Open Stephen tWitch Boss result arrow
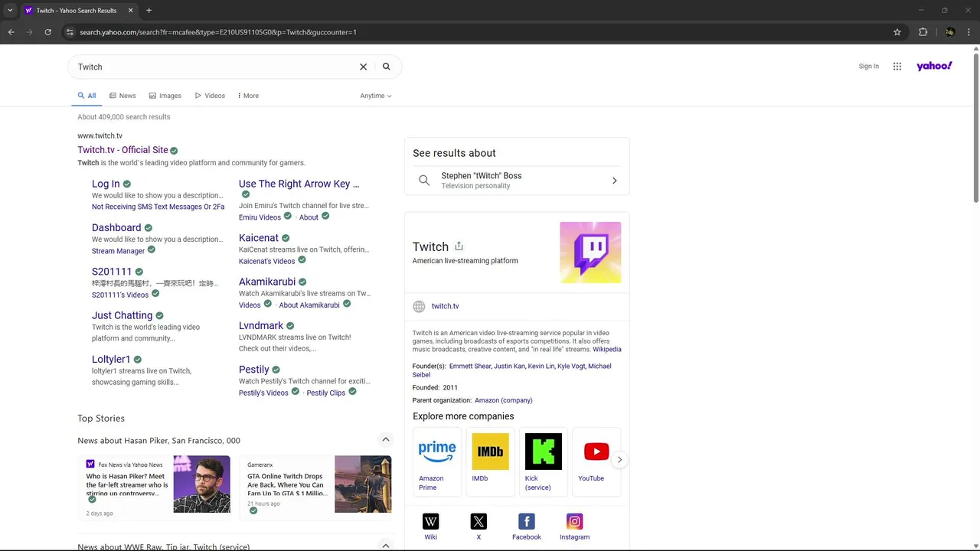The image size is (980, 551). coord(614,181)
